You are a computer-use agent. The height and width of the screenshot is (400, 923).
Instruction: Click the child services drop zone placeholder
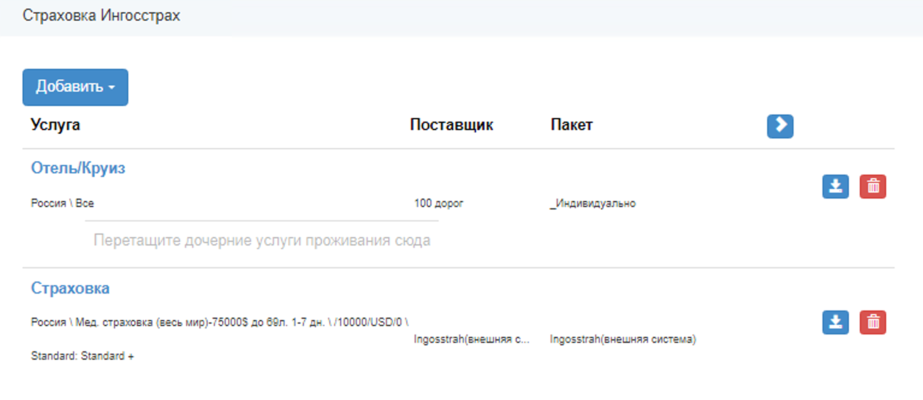(x=262, y=240)
